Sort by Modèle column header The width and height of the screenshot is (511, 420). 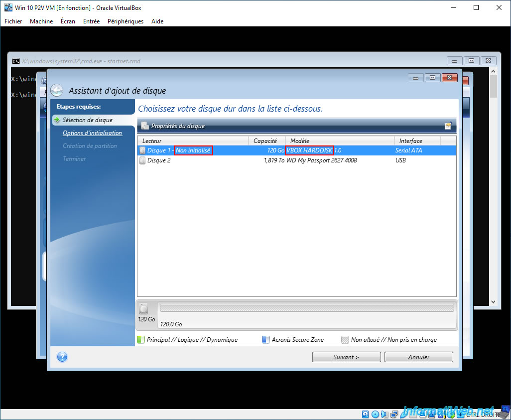click(340, 141)
